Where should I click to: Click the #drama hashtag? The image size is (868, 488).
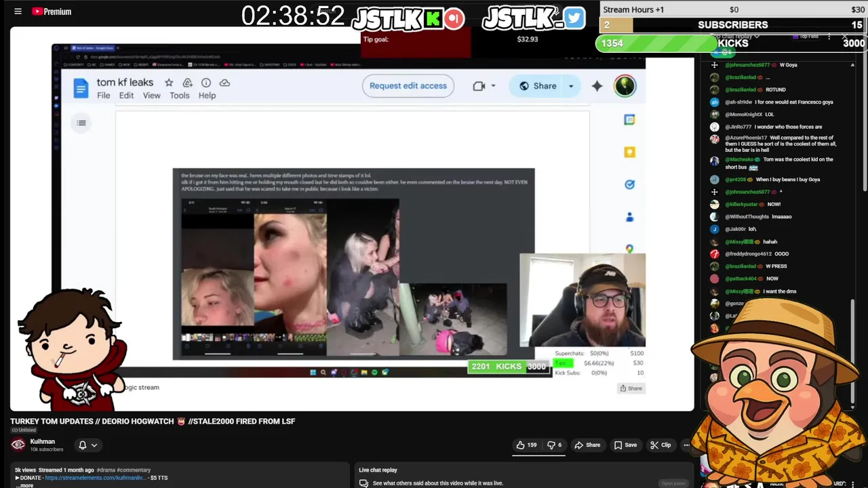pyautogui.click(x=106, y=470)
